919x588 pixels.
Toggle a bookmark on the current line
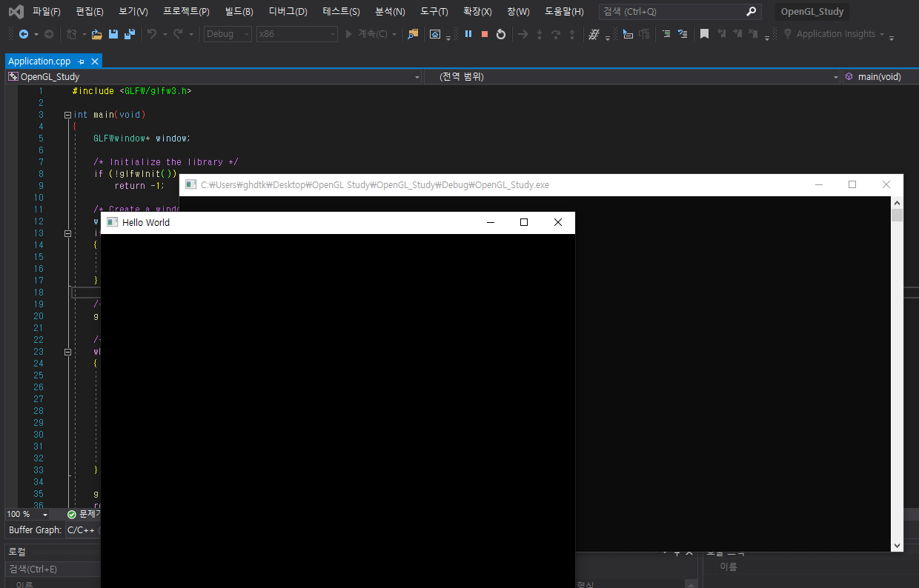[x=704, y=34]
